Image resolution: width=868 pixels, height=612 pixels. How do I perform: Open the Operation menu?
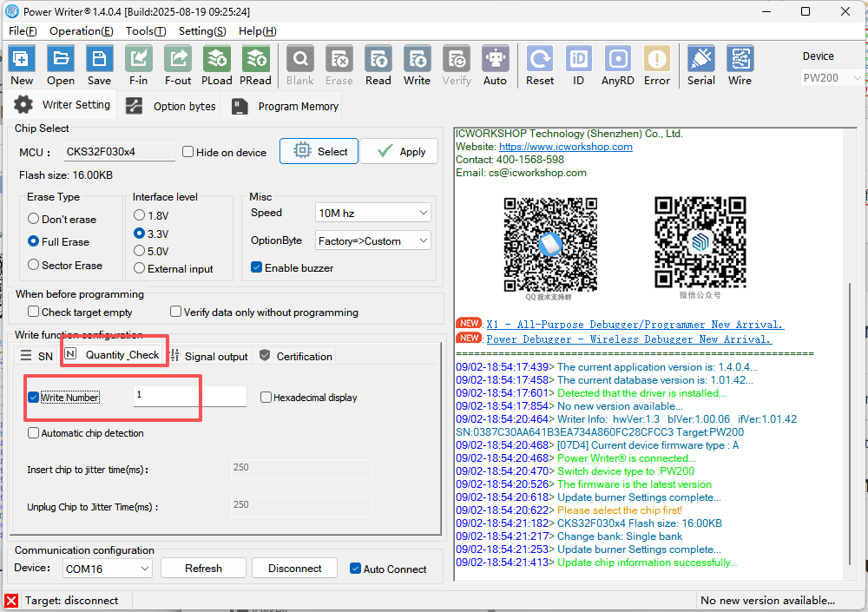tap(82, 31)
